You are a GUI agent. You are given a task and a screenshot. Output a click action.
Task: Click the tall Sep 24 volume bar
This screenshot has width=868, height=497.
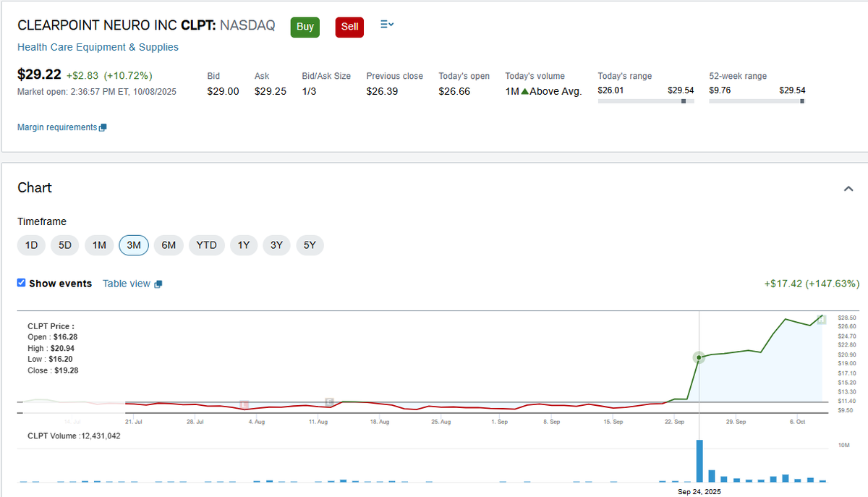point(699,461)
